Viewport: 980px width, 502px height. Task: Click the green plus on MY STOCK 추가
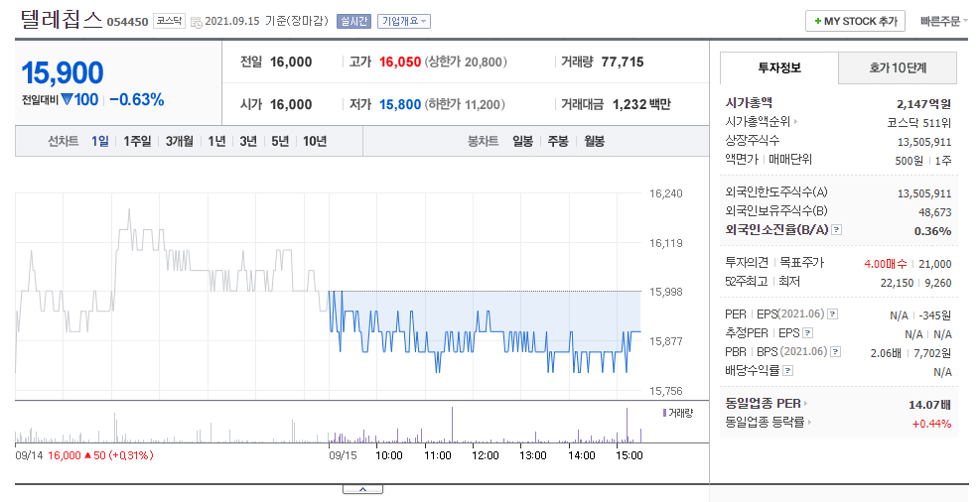click(x=817, y=21)
